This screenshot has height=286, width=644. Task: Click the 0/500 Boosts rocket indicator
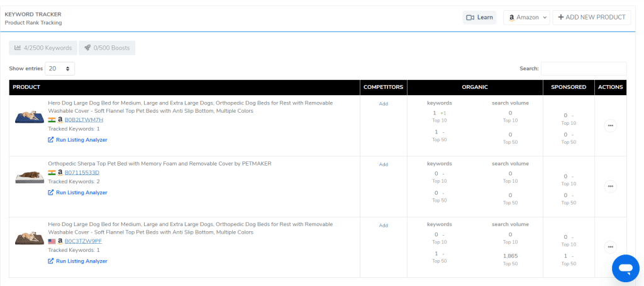[x=107, y=48]
